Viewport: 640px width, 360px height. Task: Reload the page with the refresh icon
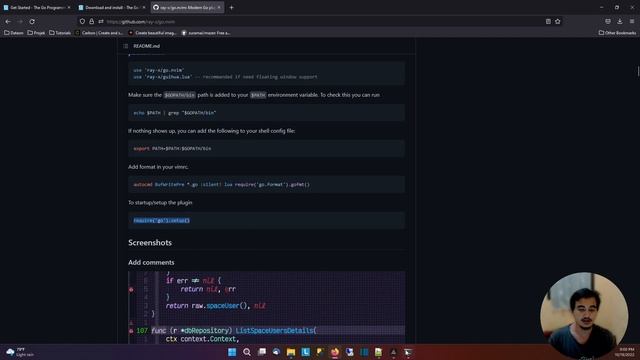(32, 22)
